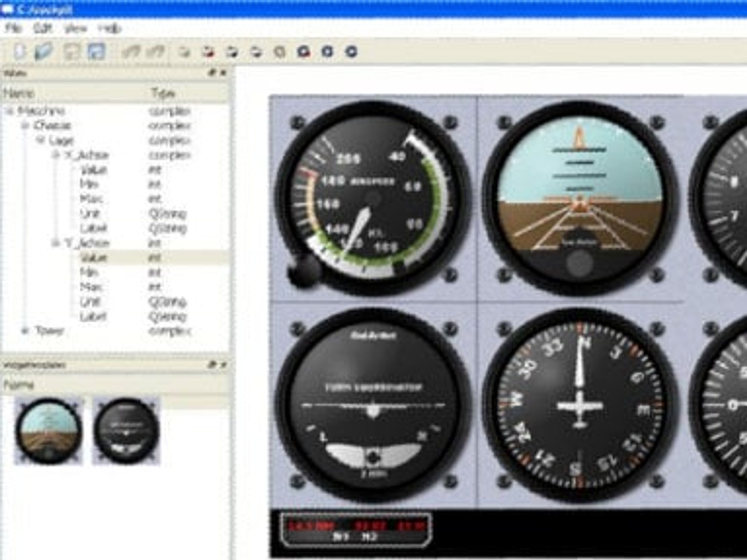Collapse the Chassis tree node
Viewport: 747px width, 560px height.
coord(25,125)
